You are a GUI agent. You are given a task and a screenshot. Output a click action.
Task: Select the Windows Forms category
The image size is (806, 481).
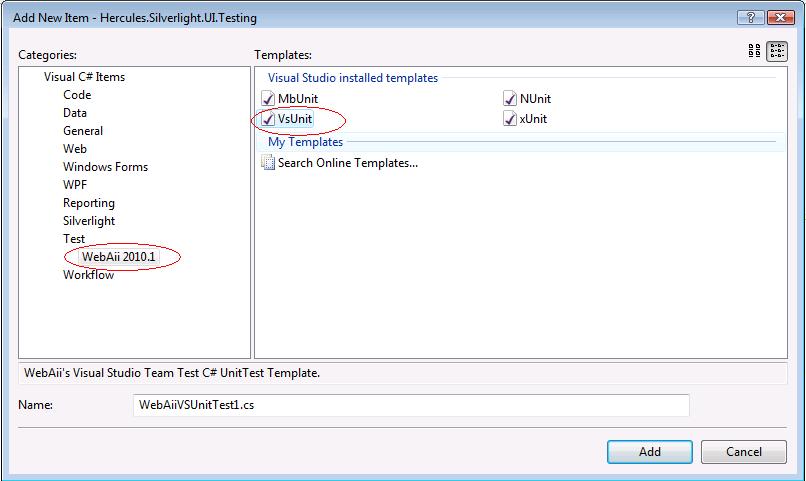click(x=105, y=167)
